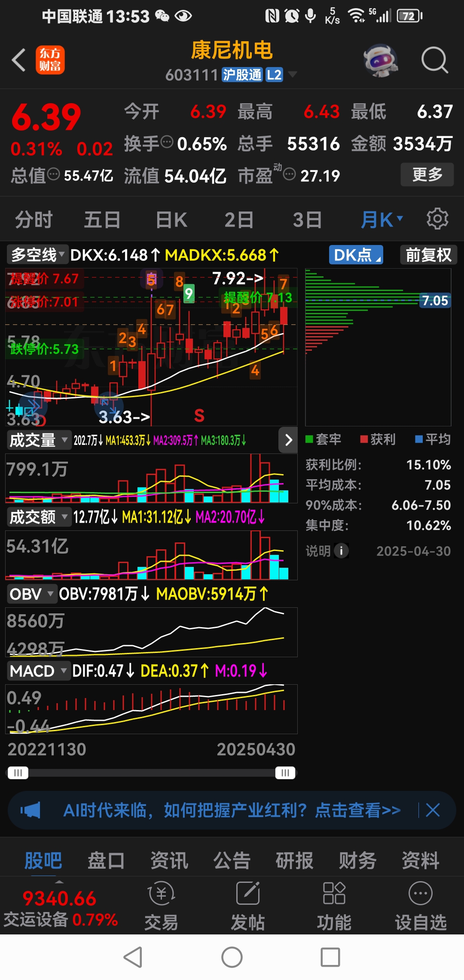Image resolution: width=464 pixels, height=980 pixels.
Task: Open the 资料 tab
Action: (421, 861)
